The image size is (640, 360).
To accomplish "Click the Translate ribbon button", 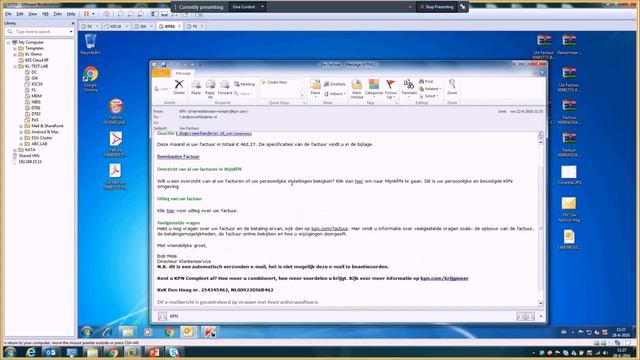I will click(409, 87).
